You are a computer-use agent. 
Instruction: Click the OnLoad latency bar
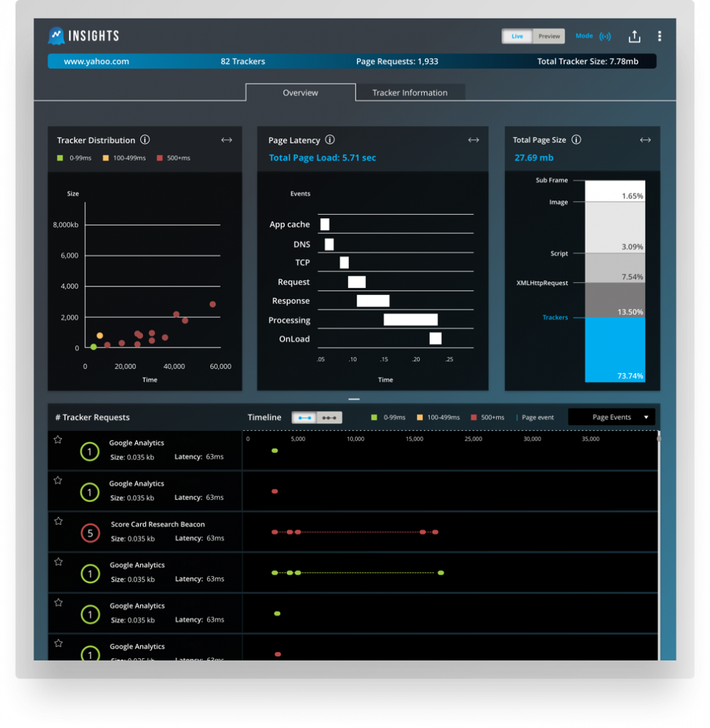coord(435,338)
